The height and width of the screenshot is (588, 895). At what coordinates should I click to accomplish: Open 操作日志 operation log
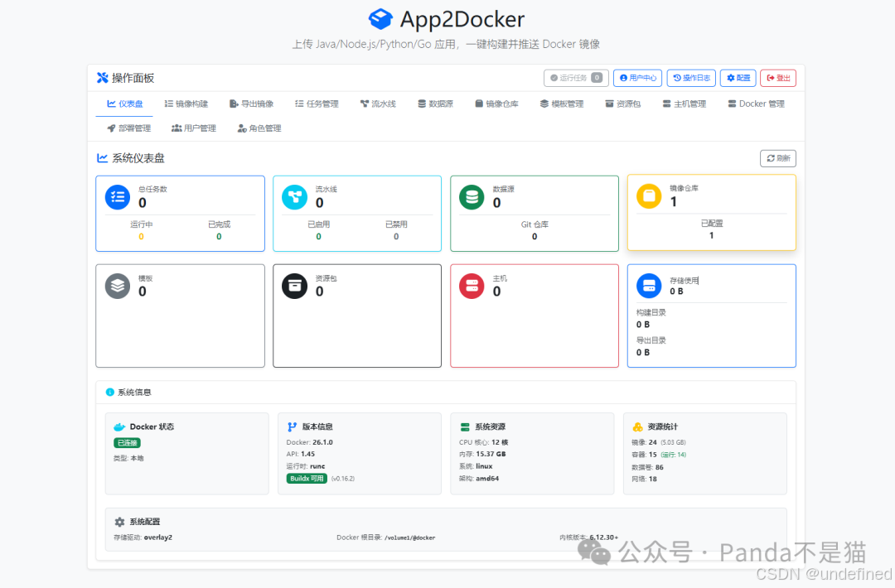click(x=691, y=78)
